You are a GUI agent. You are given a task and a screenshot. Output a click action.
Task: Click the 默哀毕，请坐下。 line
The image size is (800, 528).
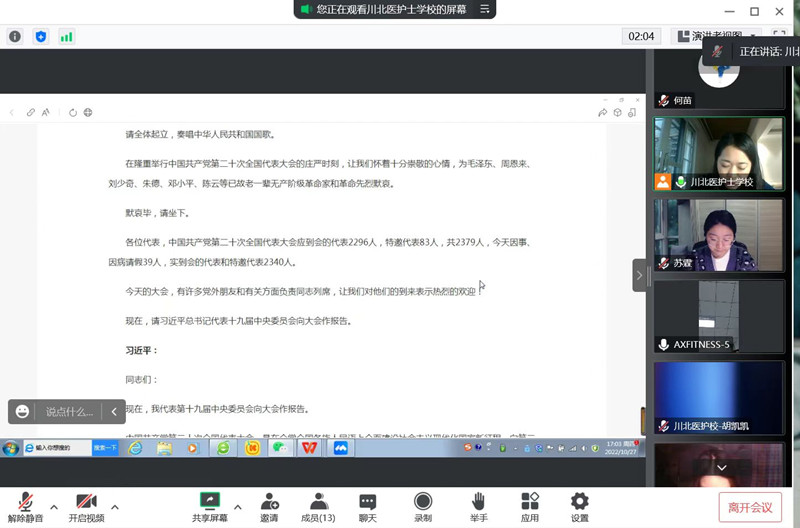158,213
